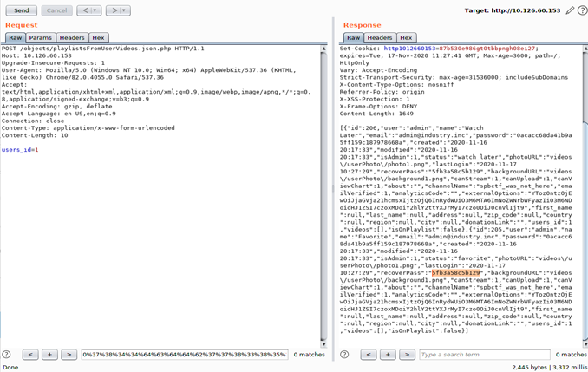Viewport: 588px width, 372px height.
Task: Click the users_id=1 body parameter
Action: 20,150
